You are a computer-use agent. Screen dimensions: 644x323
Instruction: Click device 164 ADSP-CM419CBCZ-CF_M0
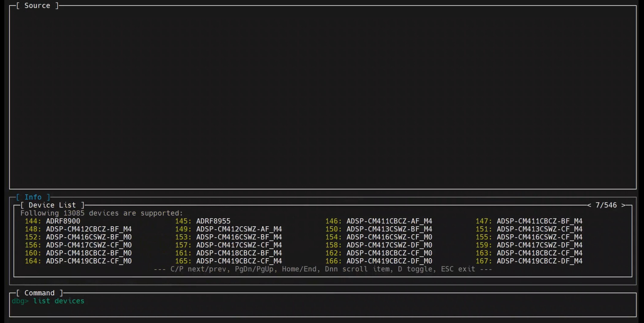(89, 261)
